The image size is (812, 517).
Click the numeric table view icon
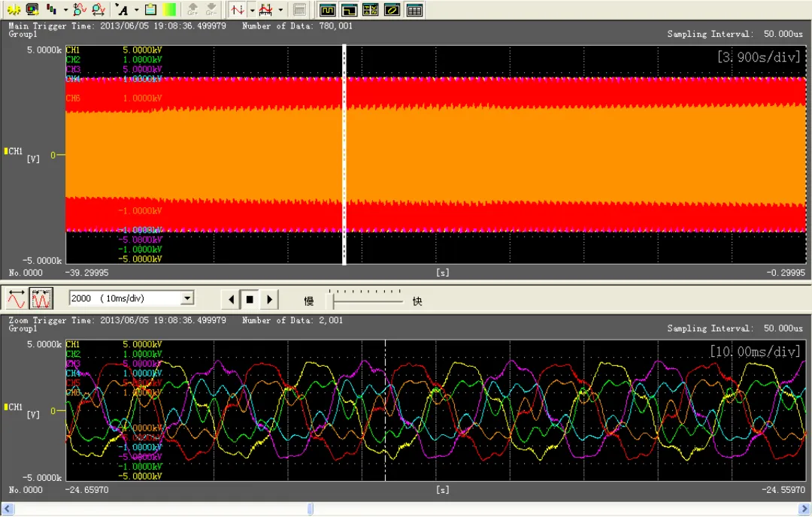(x=414, y=10)
